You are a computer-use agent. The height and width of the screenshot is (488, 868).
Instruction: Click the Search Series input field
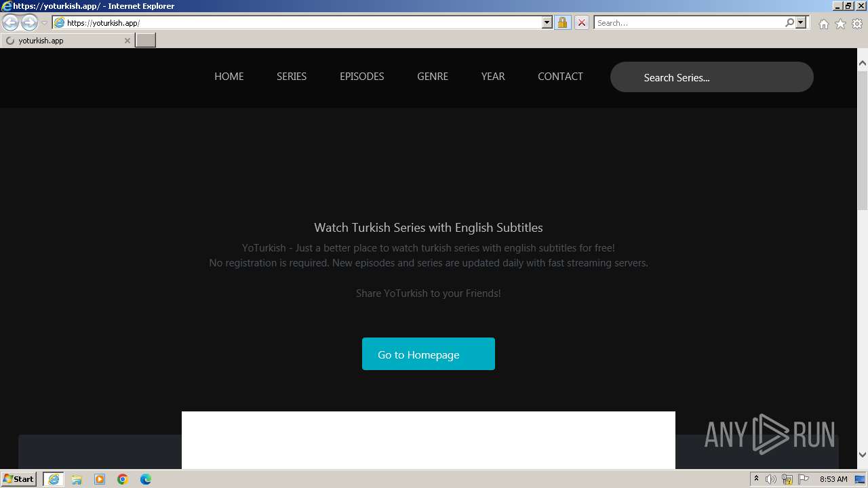pos(712,77)
